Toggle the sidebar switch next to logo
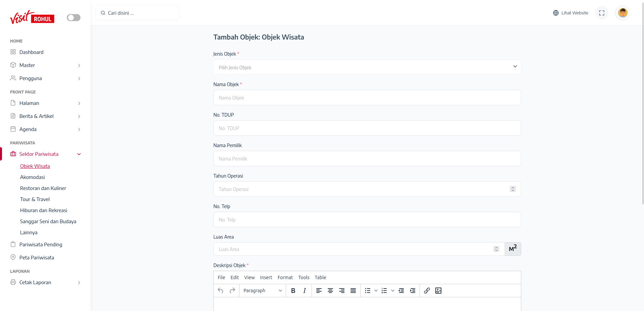This screenshot has height=311, width=644. [x=73, y=17]
